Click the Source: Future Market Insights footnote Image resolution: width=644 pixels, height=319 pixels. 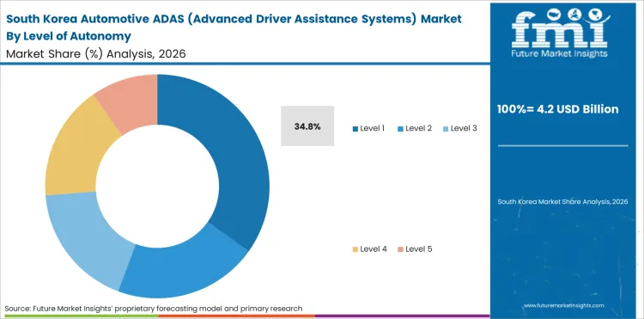(x=154, y=309)
